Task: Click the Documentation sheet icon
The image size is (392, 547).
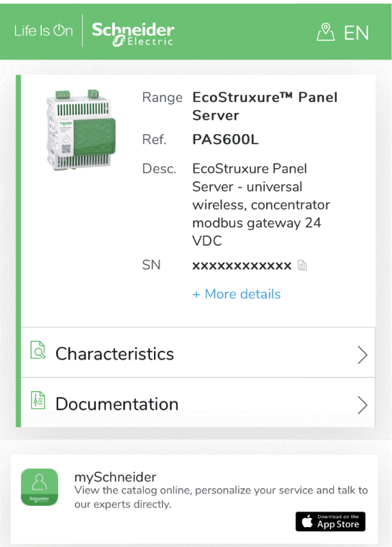Action: pyautogui.click(x=38, y=400)
